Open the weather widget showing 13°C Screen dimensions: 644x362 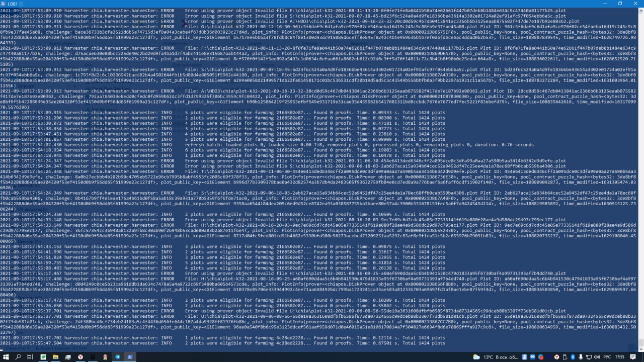click(495, 357)
